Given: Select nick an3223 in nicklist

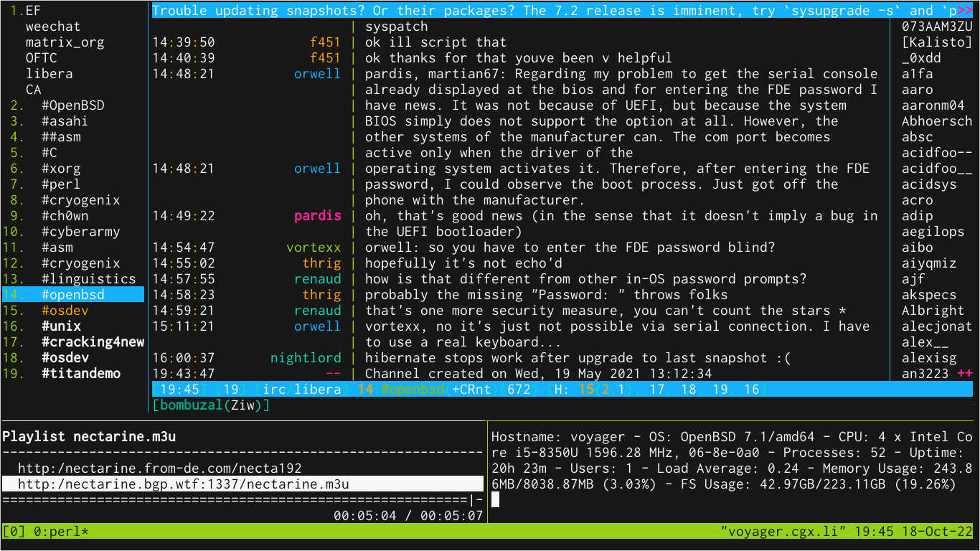Looking at the screenshot, I should (925, 374).
